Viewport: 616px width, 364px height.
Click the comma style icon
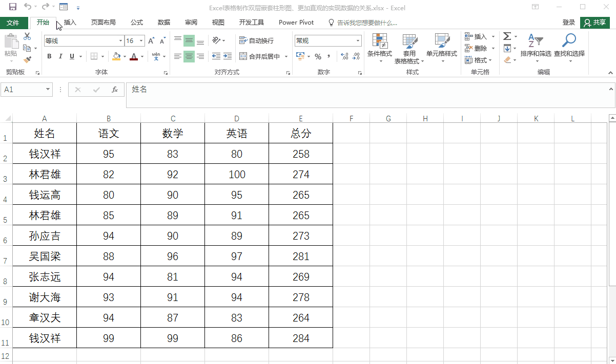click(327, 56)
